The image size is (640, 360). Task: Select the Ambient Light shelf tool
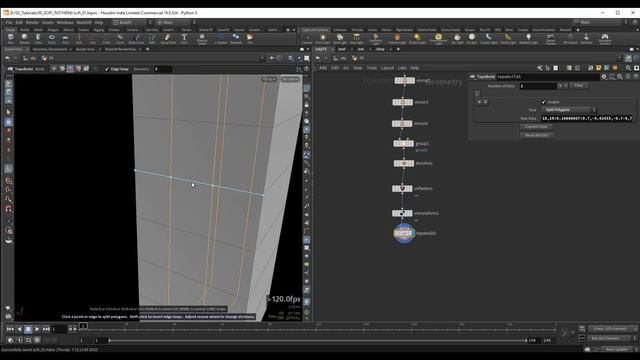pyautogui.click(x=528, y=39)
